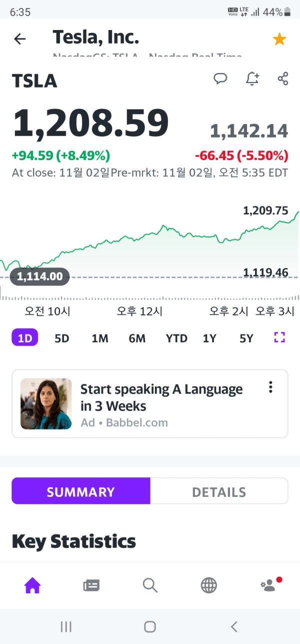Switch chart range to YTD
The image size is (300, 644).
[176, 338]
